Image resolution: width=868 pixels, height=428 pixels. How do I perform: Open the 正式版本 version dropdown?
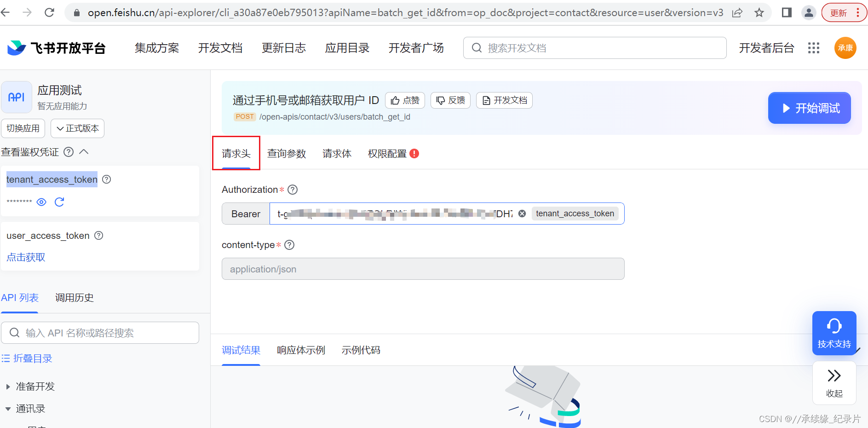pos(77,128)
